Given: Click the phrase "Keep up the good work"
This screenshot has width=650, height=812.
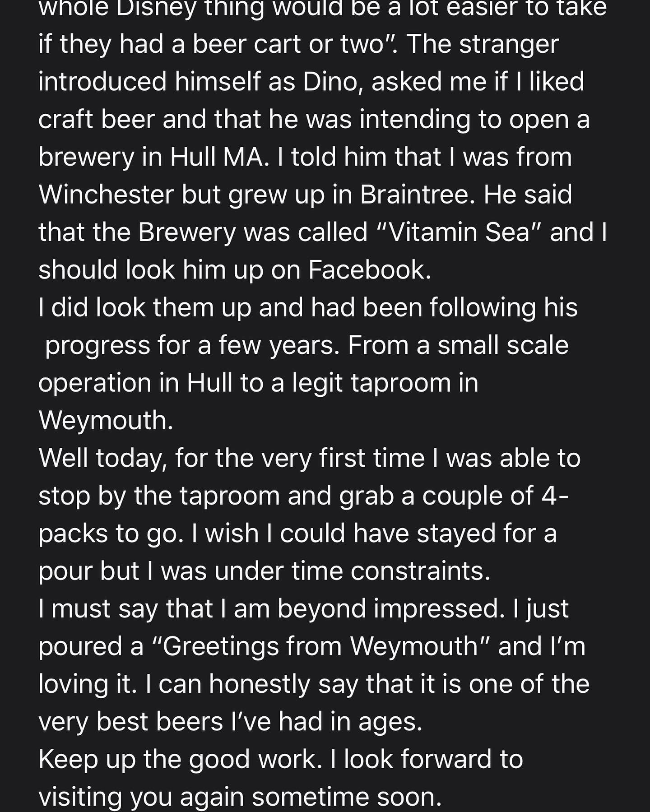Looking at the screenshot, I should click(x=177, y=759).
